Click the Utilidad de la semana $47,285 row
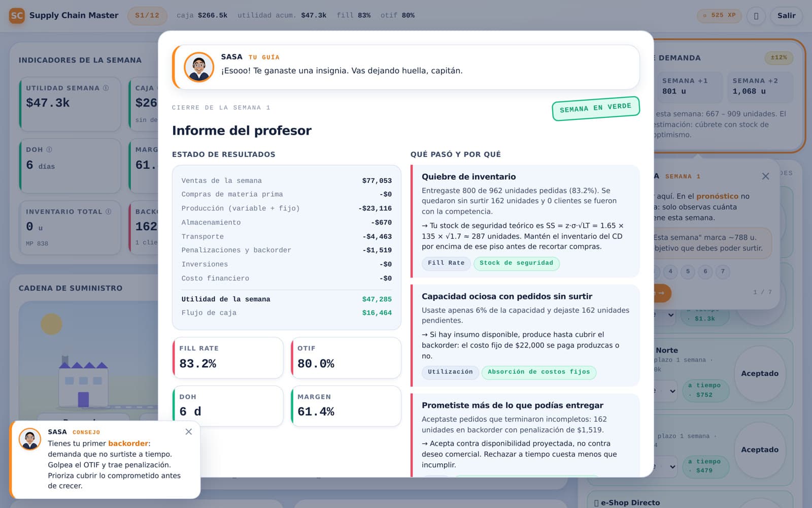 [286, 299]
